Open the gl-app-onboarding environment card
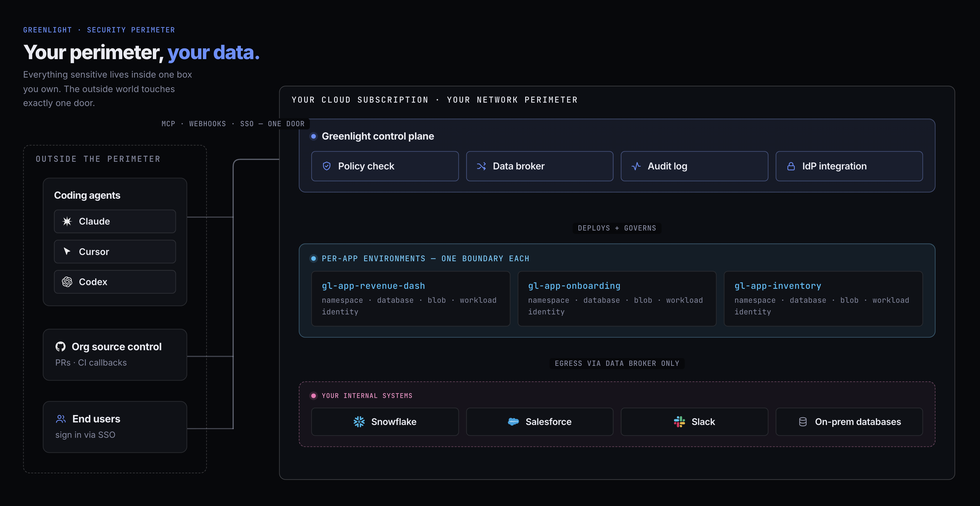 click(617, 298)
